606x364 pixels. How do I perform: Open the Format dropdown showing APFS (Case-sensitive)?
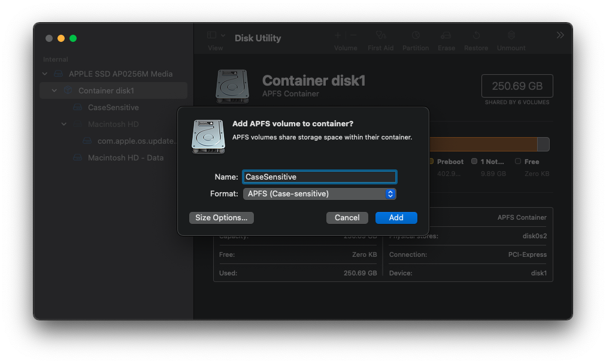[x=319, y=193]
